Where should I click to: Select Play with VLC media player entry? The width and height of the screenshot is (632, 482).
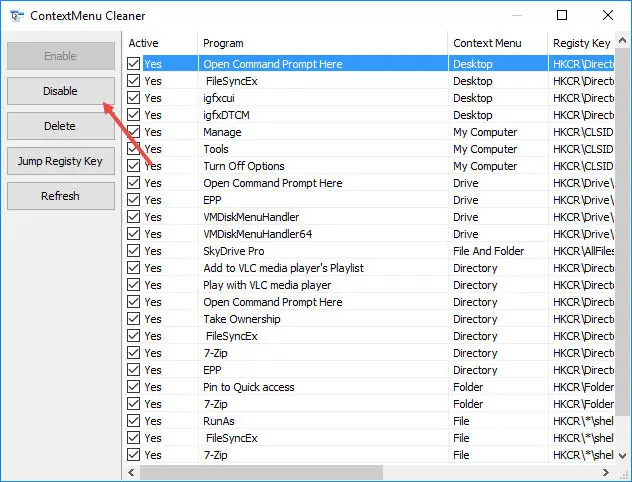[x=267, y=285]
